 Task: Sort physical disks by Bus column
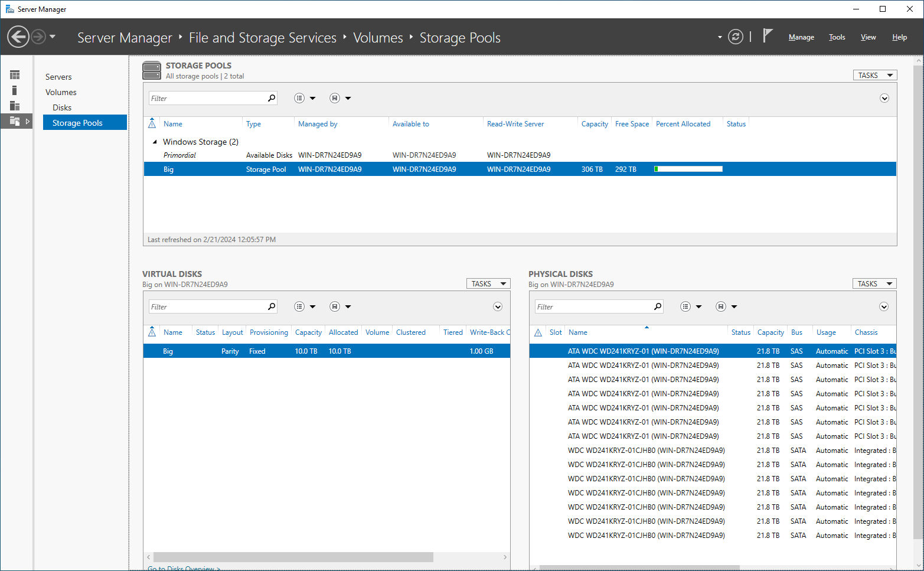click(x=796, y=332)
